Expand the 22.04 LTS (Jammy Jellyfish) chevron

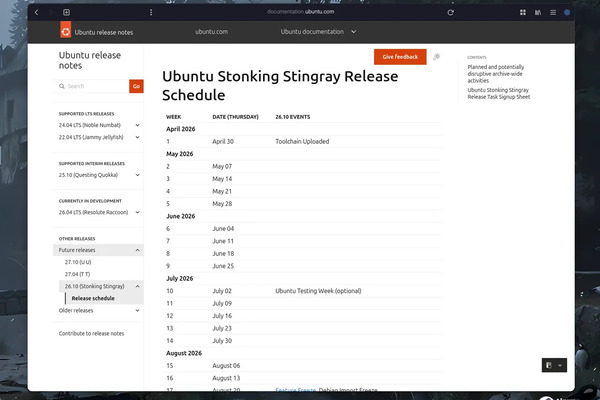coord(137,137)
